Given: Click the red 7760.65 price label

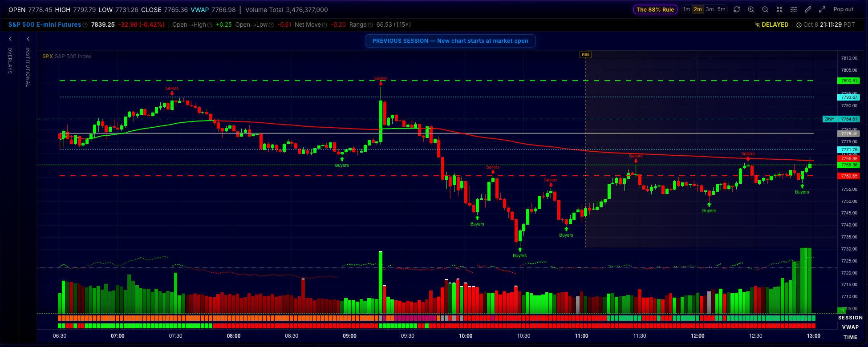Looking at the screenshot, I should click(x=849, y=176).
